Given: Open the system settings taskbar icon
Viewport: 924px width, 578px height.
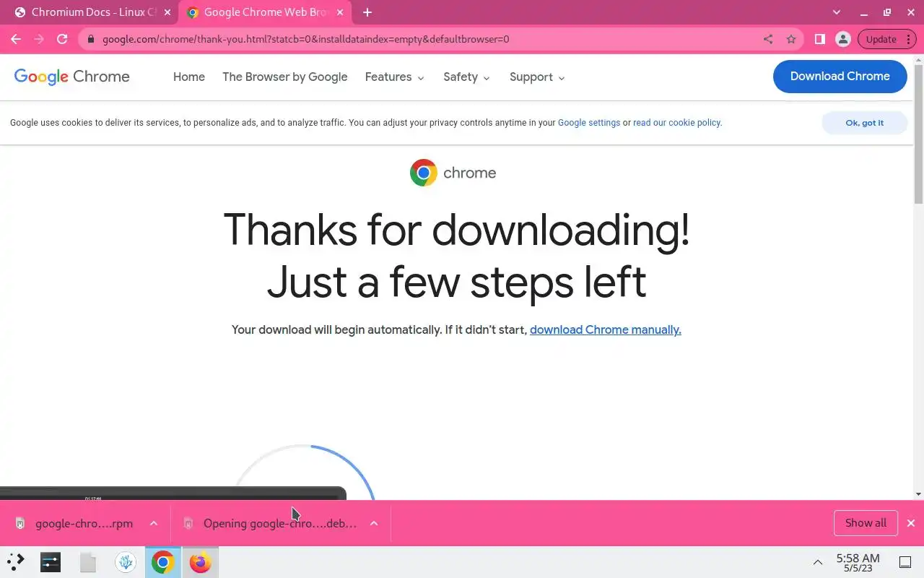Looking at the screenshot, I should point(51,561).
